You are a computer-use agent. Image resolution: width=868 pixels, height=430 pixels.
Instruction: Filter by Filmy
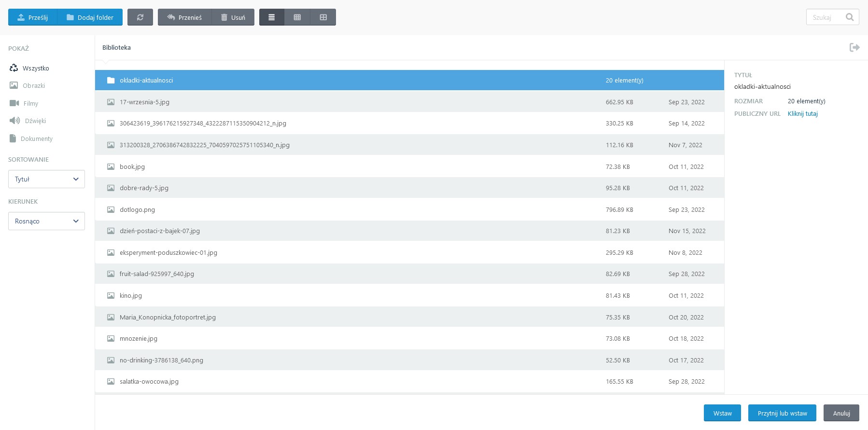[30, 103]
